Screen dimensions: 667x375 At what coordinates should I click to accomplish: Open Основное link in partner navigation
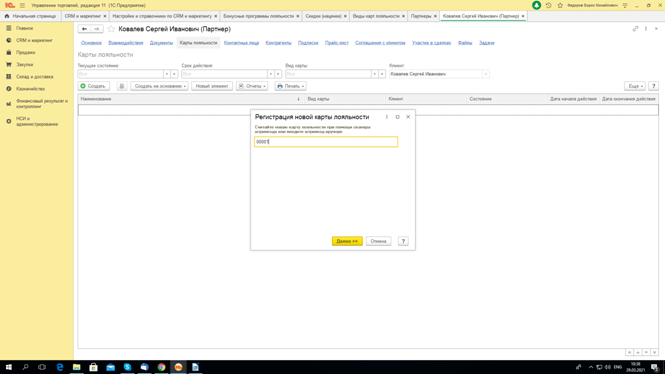pyautogui.click(x=91, y=43)
